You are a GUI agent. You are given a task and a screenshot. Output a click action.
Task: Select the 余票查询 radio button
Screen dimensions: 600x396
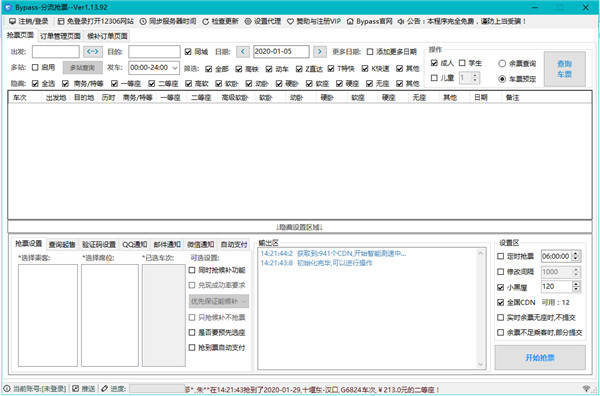point(502,64)
